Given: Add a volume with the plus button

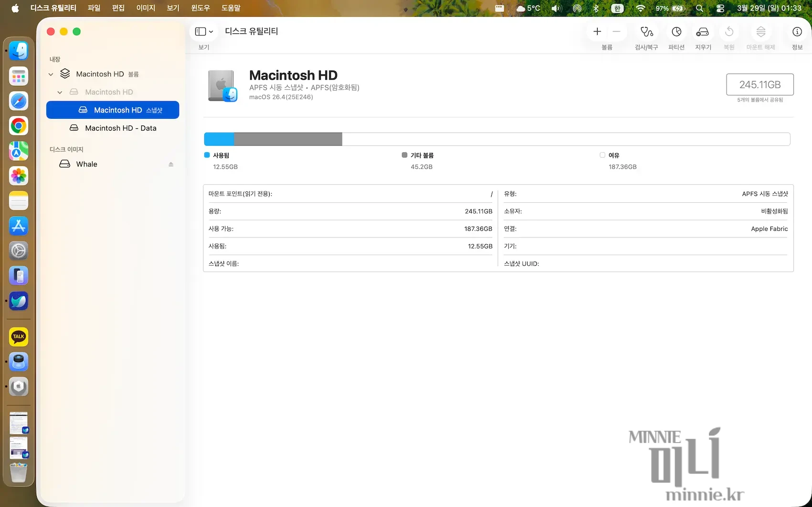Looking at the screenshot, I should pyautogui.click(x=597, y=31).
